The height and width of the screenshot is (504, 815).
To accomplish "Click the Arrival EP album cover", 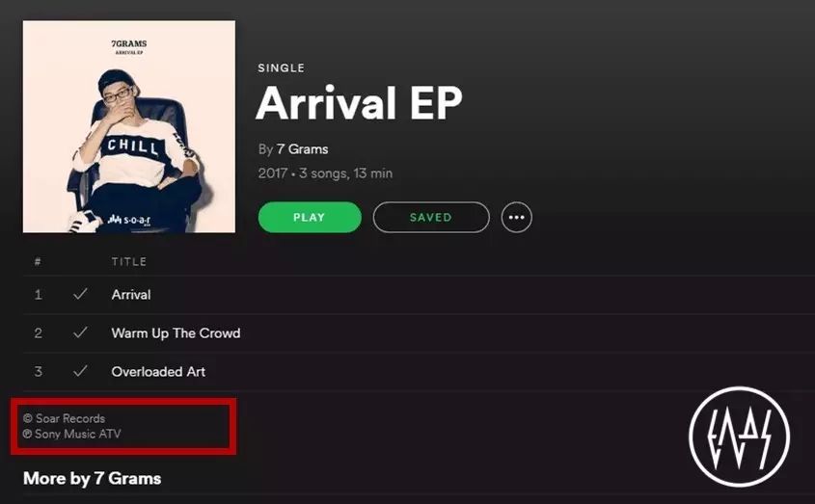I will click(x=129, y=127).
